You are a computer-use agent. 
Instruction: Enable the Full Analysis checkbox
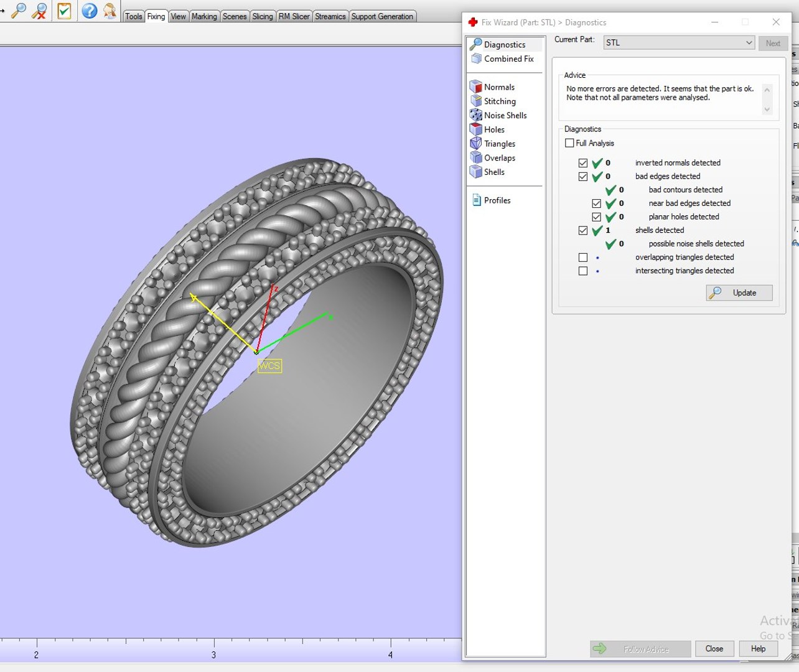(x=569, y=143)
